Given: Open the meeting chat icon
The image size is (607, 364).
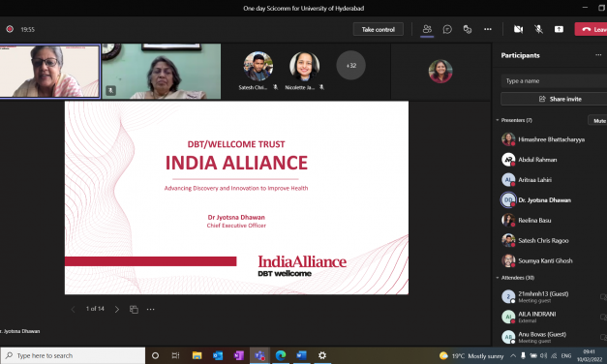Looking at the screenshot, I should tap(447, 29).
